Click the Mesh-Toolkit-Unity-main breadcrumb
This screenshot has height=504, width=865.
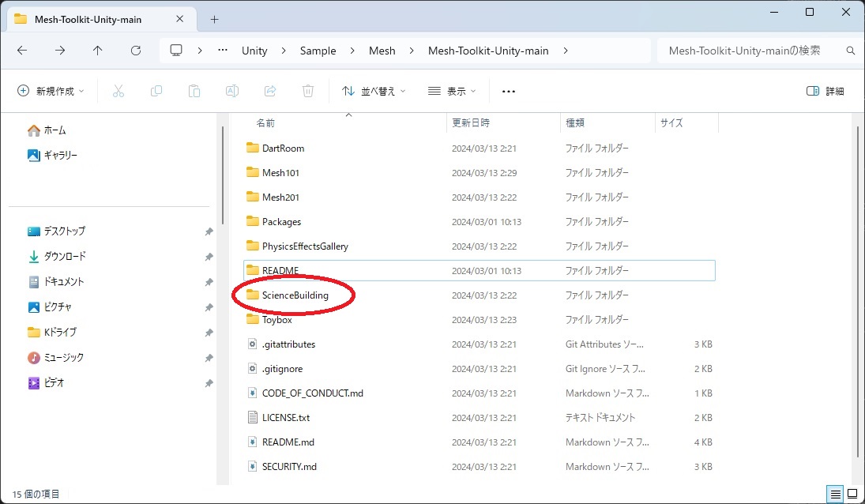click(x=488, y=51)
